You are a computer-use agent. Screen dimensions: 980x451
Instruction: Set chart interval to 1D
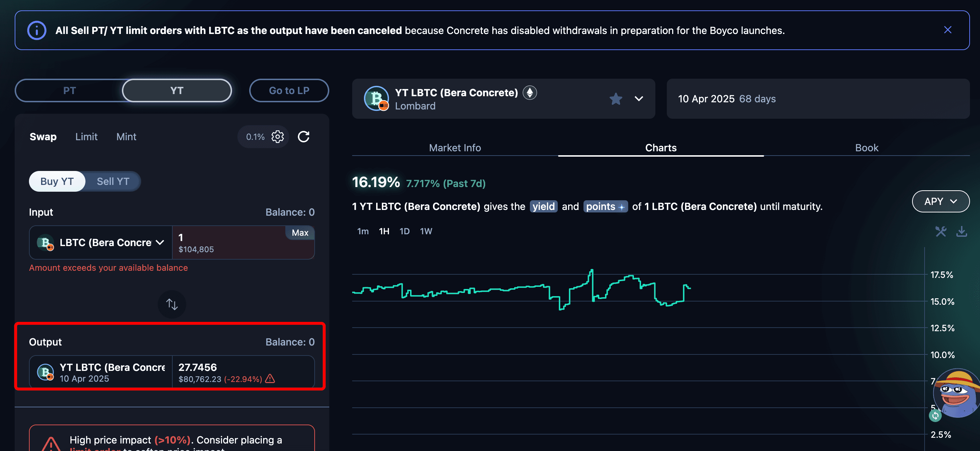(404, 231)
